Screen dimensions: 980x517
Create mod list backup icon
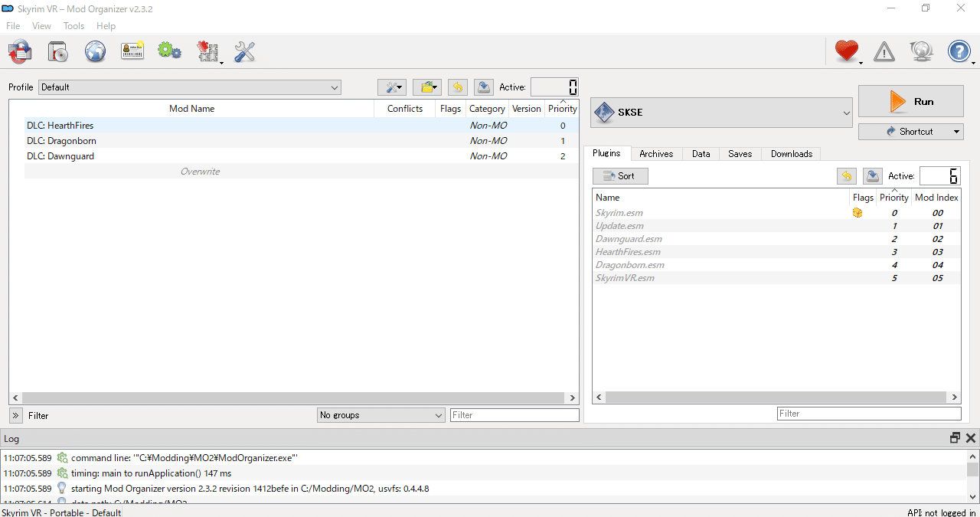(483, 87)
